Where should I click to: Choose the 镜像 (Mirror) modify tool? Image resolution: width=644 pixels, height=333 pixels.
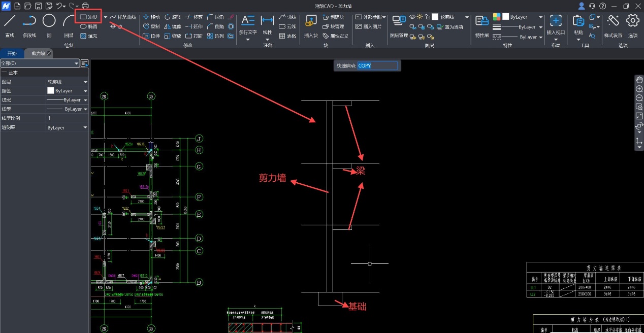click(x=173, y=26)
